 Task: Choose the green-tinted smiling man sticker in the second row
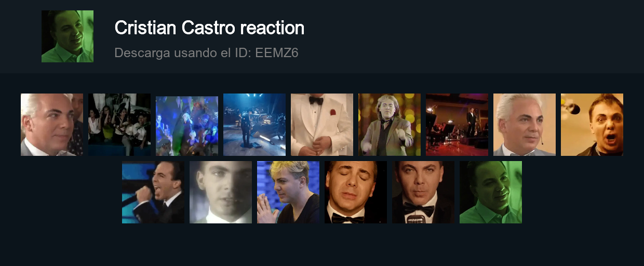coord(491,192)
